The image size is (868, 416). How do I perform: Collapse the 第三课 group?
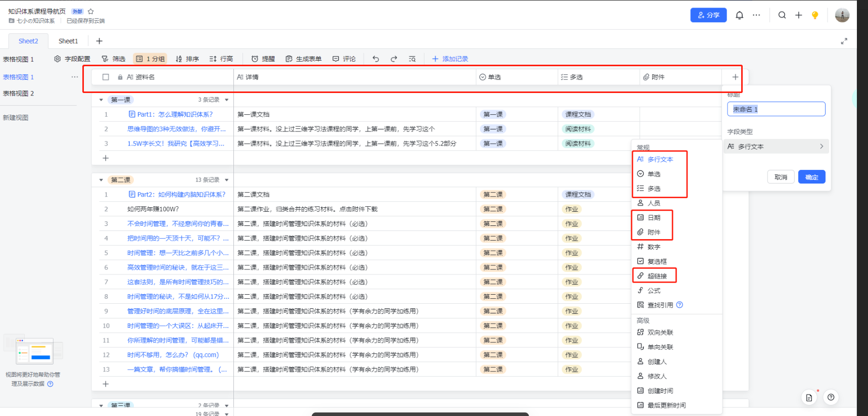pos(101,405)
